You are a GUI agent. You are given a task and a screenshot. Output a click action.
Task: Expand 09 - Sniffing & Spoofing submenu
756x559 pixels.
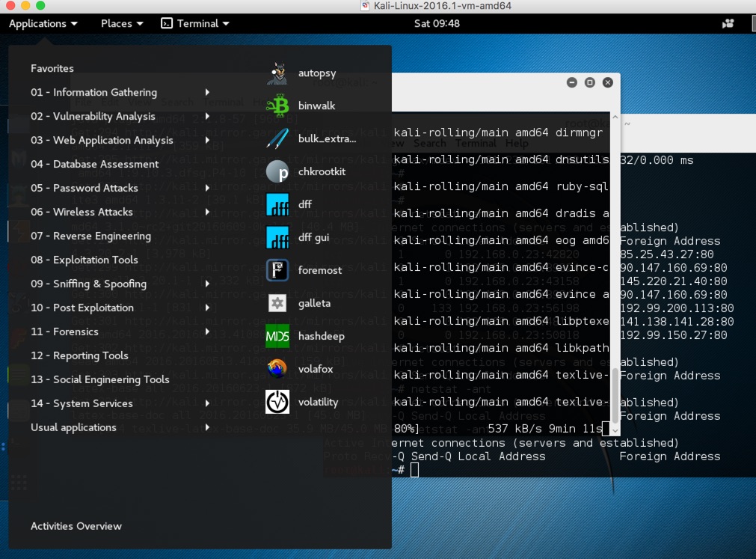point(207,284)
